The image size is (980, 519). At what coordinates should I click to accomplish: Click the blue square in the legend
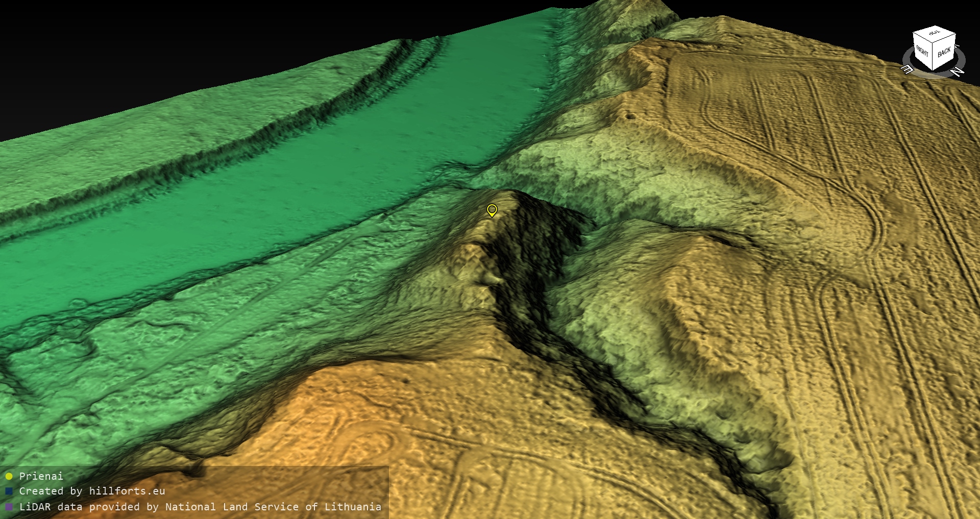[x=9, y=491]
